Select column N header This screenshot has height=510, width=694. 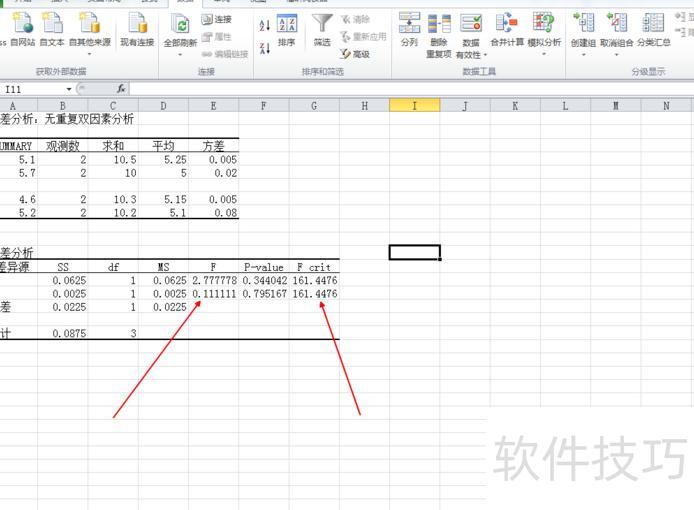[666, 105]
